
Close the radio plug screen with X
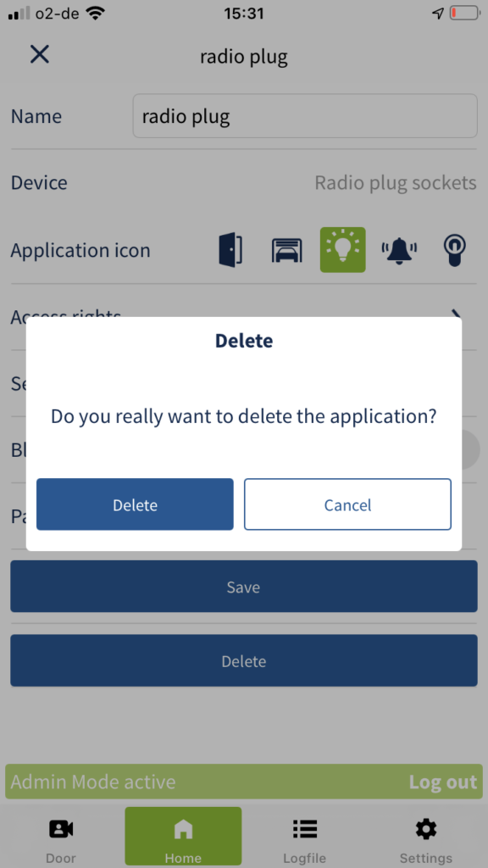(x=39, y=54)
